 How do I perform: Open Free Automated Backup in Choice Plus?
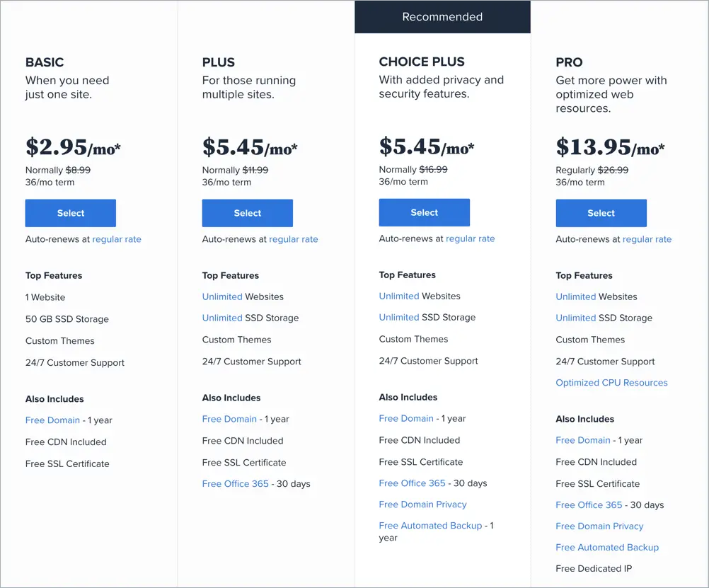(x=430, y=526)
